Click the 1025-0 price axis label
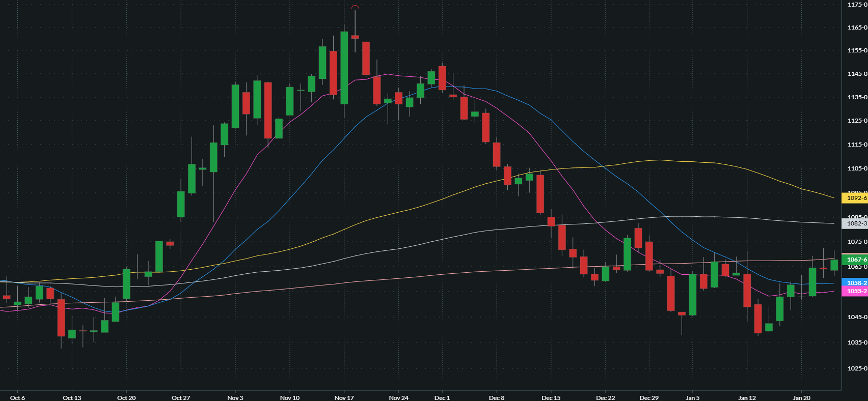This screenshot has height=401, width=868. coord(857,368)
